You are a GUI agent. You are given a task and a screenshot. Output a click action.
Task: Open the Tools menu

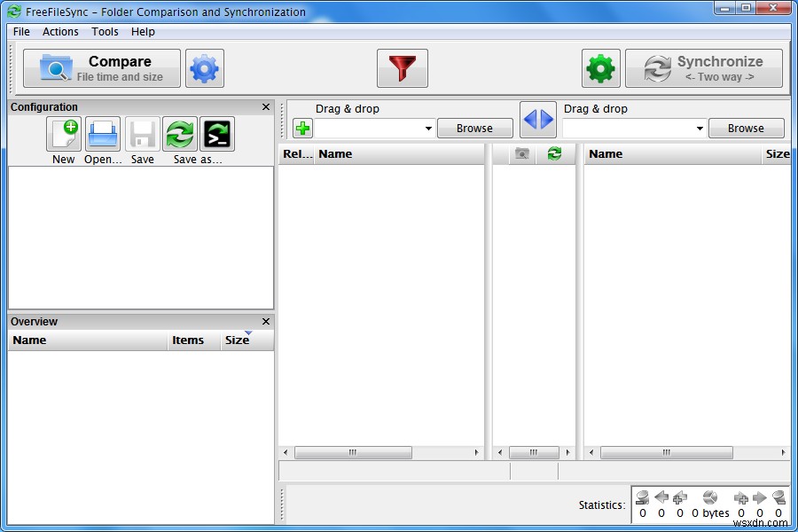pyautogui.click(x=105, y=32)
